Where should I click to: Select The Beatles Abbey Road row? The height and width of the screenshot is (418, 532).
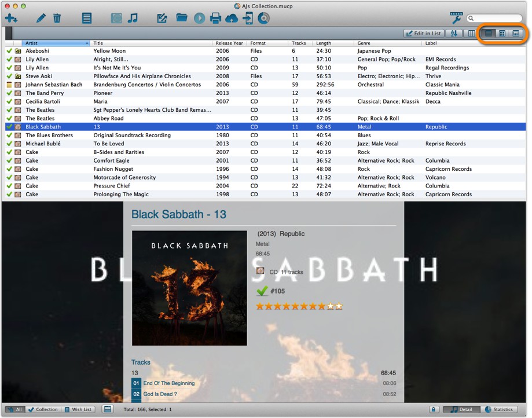[x=266, y=119]
